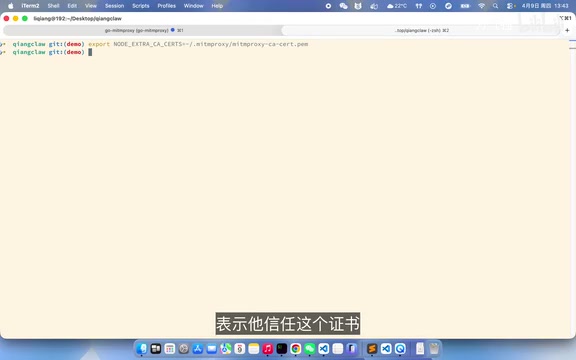Open Google Chrome from the Dock
Image resolution: width=576 pixels, height=360 pixels.
click(295, 348)
